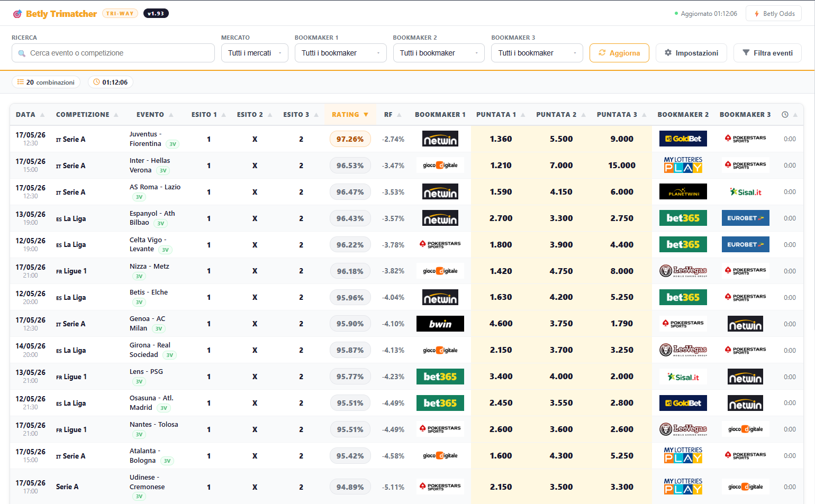Viewport: 815px width, 504px height.
Task: Click the clock icon next to 01:12:06
Action: 96,82
